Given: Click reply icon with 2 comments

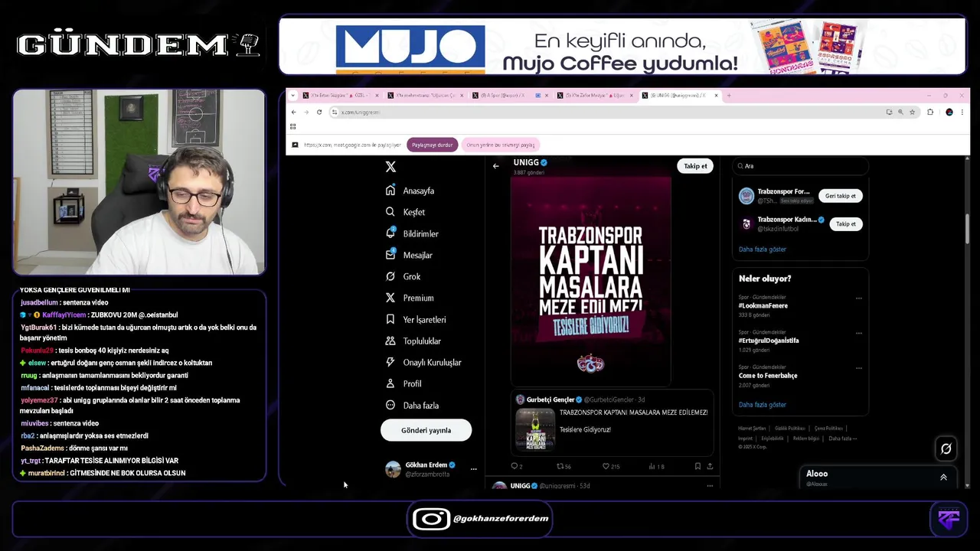Looking at the screenshot, I should click(x=514, y=466).
